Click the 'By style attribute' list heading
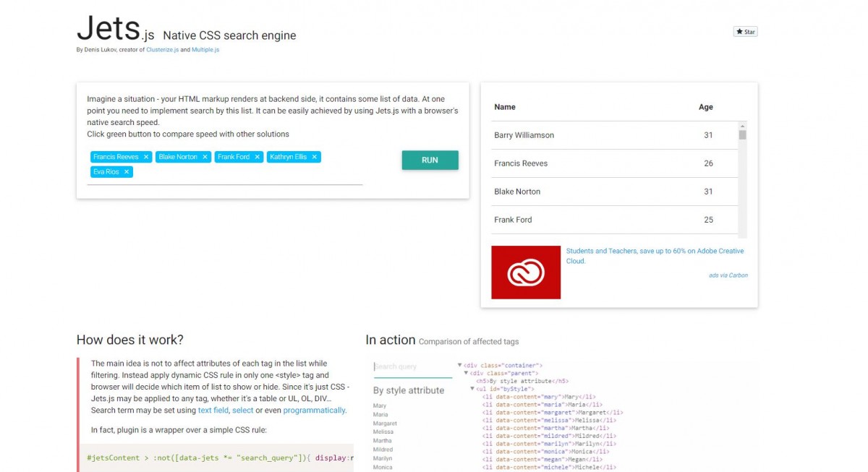 (409, 390)
